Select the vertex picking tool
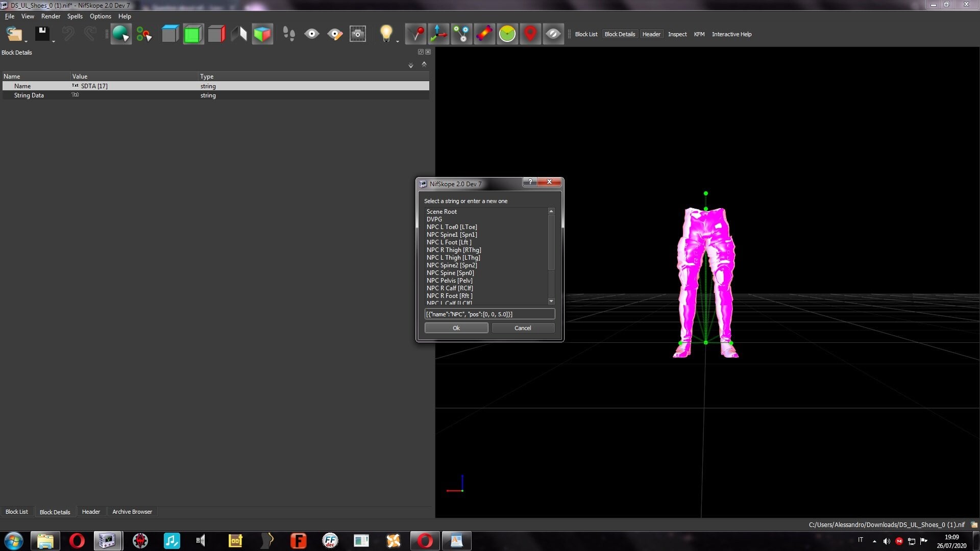This screenshot has width=980, height=551. pos(144,34)
